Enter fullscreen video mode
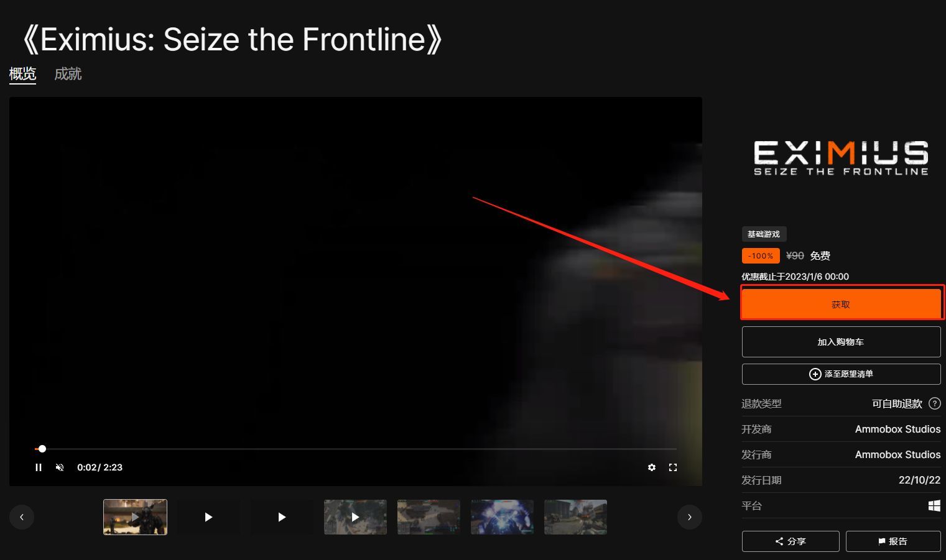This screenshot has width=946, height=560. click(673, 467)
